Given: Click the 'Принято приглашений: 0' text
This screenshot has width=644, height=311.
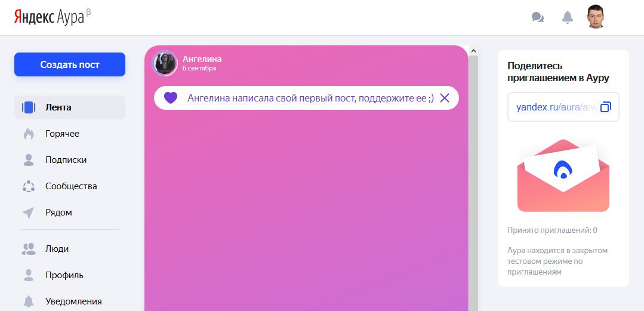Looking at the screenshot, I should click(x=553, y=230).
